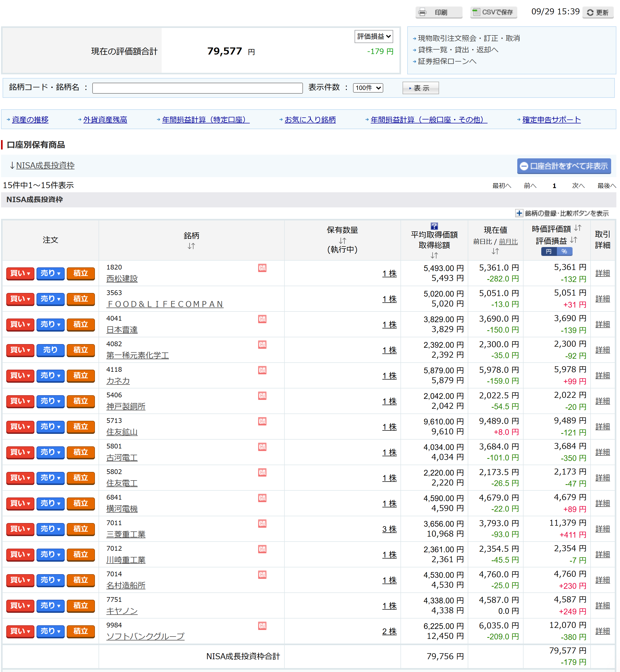Open ソフトバンクグループ stock page
Image resolution: width=620 pixels, height=672 pixels.
tap(145, 637)
